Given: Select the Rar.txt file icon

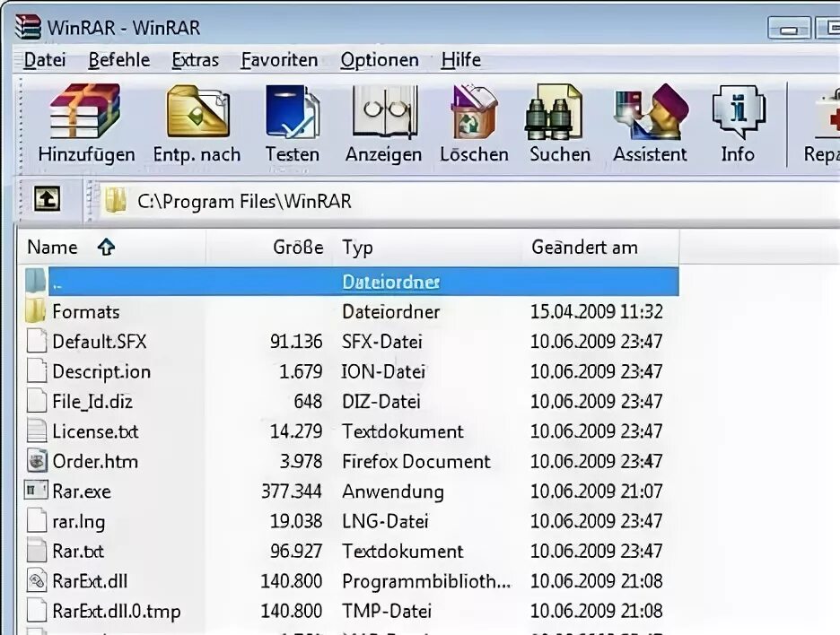Looking at the screenshot, I should click(x=37, y=551).
